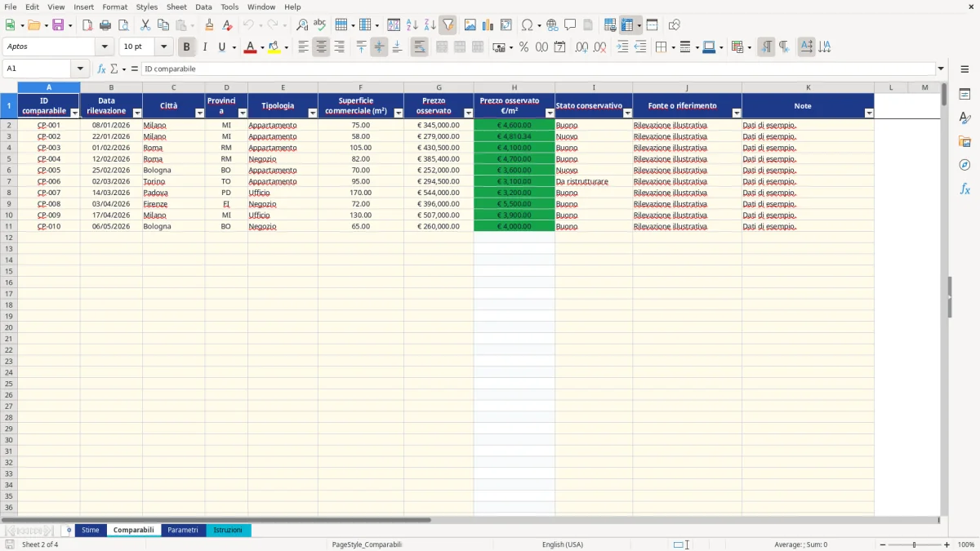This screenshot has height=551, width=980.
Task: Open sidebar Properties panel
Action: pyautogui.click(x=964, y=95)
